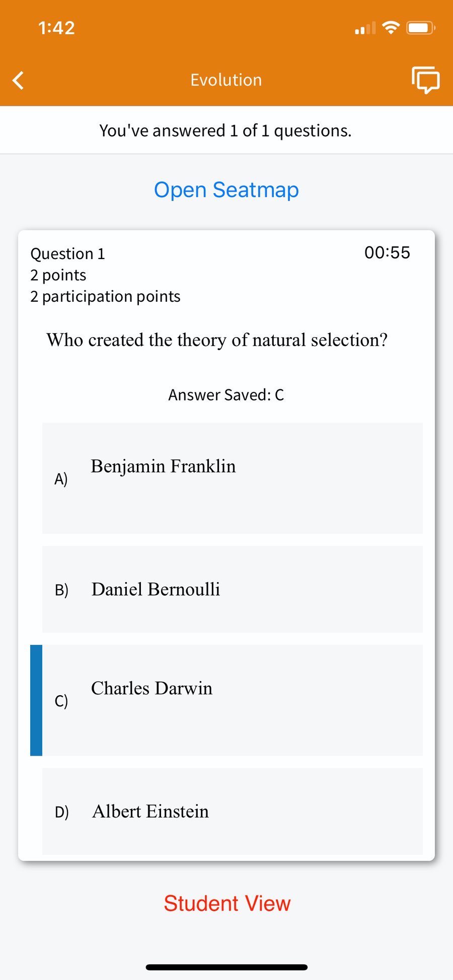
Task: Tap the blue selection bar beside option C
Action: click(x=35, y=699)
